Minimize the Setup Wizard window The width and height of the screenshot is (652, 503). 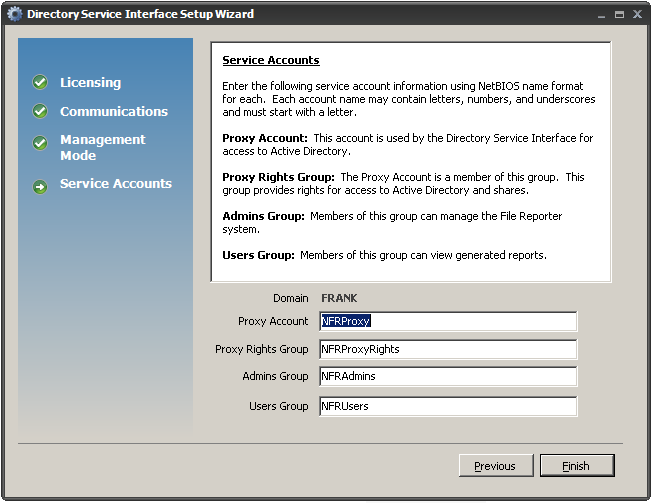tap(600, 15)
